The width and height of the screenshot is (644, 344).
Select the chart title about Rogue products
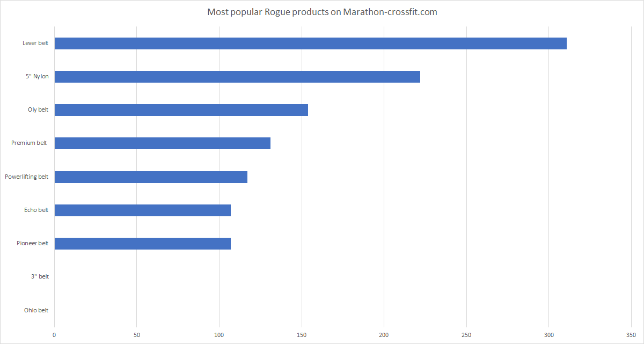322,12
